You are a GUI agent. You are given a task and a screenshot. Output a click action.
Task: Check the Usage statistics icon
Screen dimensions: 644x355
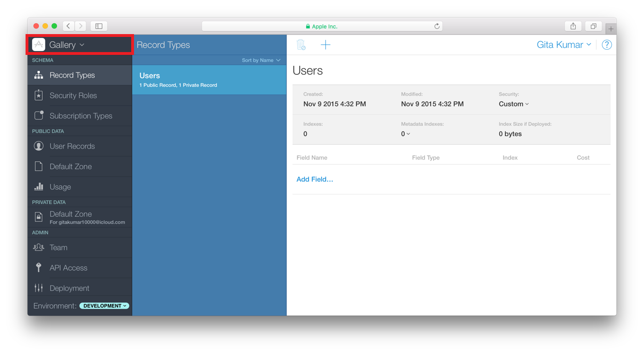38,186
